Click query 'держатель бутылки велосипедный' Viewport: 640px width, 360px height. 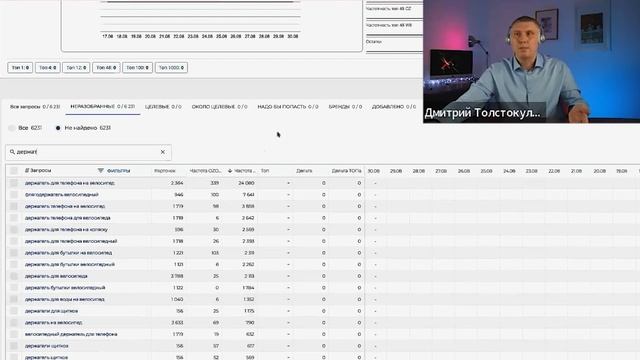65,288
